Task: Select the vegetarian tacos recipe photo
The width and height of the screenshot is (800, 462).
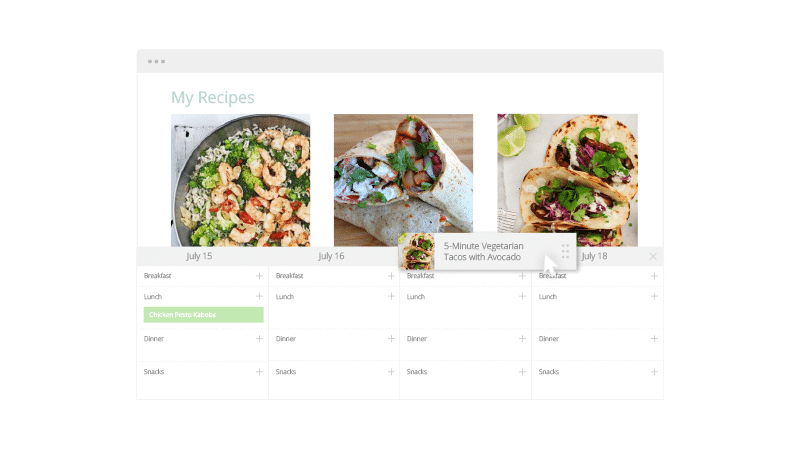Action: [567, 180]
